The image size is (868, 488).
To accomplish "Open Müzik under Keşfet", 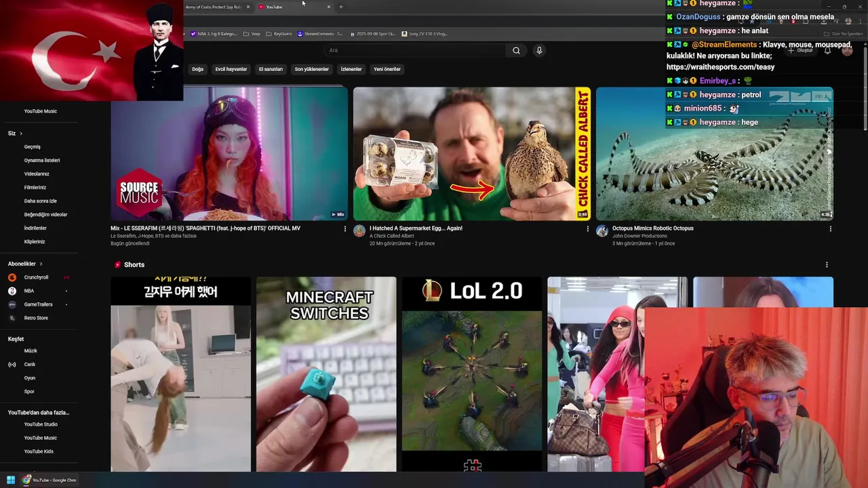I will tap(31, 351).
